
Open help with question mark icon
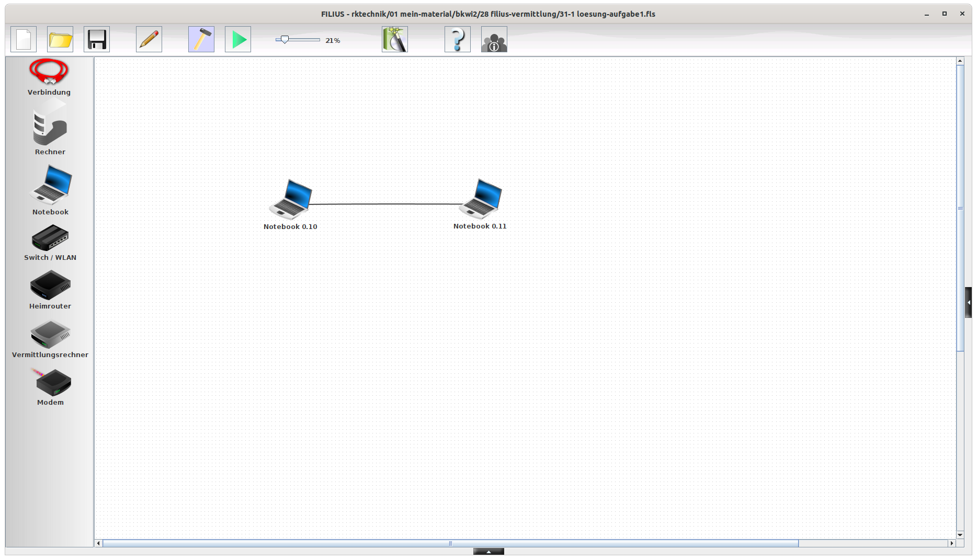coord(458,40)
